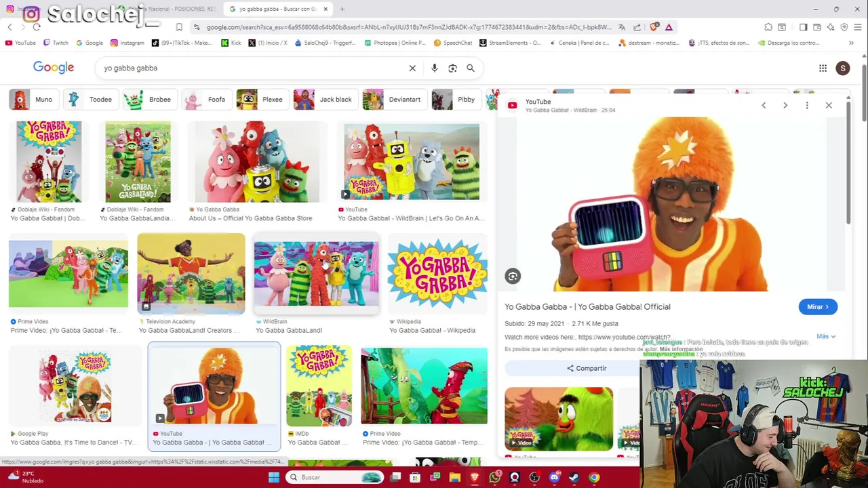Open the YouTube bookmark
The image size is (868, 488).
pos(20,43)
